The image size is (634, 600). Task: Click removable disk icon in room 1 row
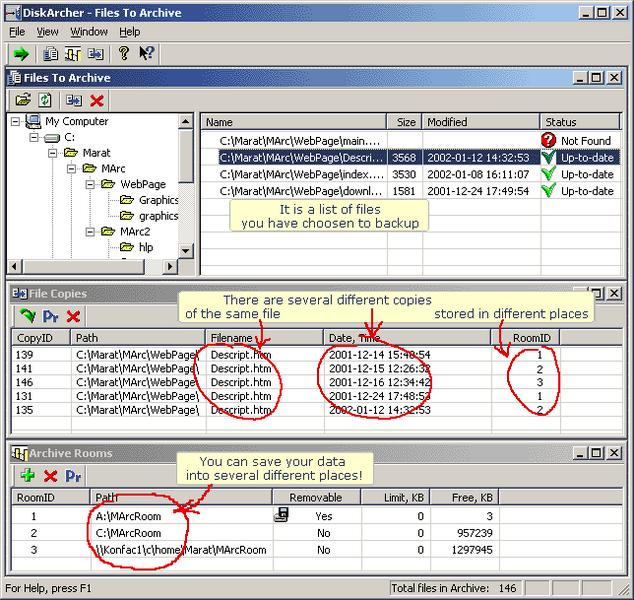pos(281,515)
